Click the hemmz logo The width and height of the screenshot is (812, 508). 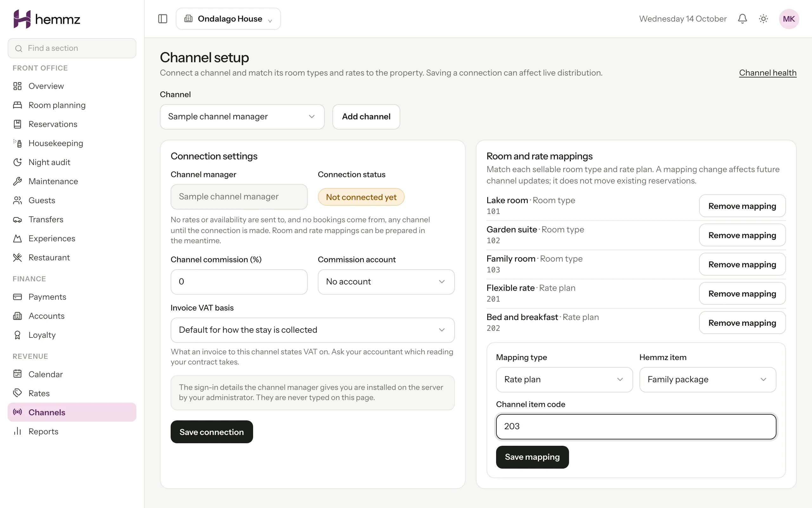coord(47,19)
